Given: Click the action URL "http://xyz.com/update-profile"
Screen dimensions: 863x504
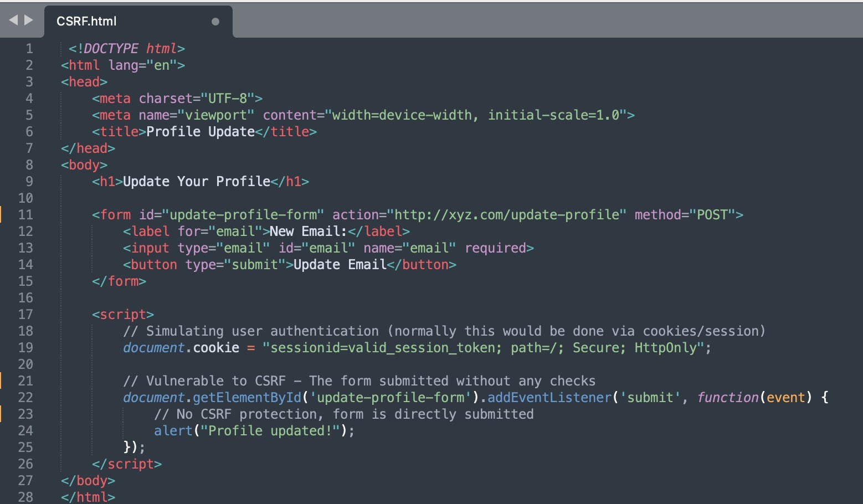Looking at the screenshot, I should (x=506, y=215).
